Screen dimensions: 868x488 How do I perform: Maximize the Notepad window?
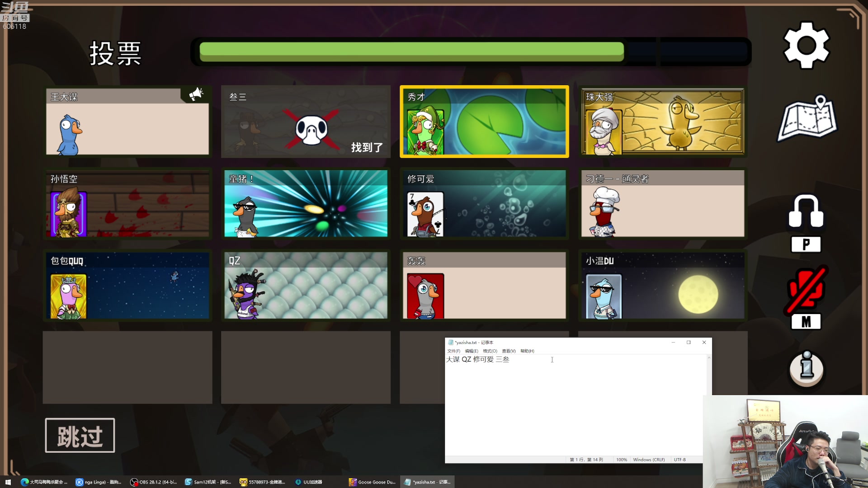click(689, 343)
